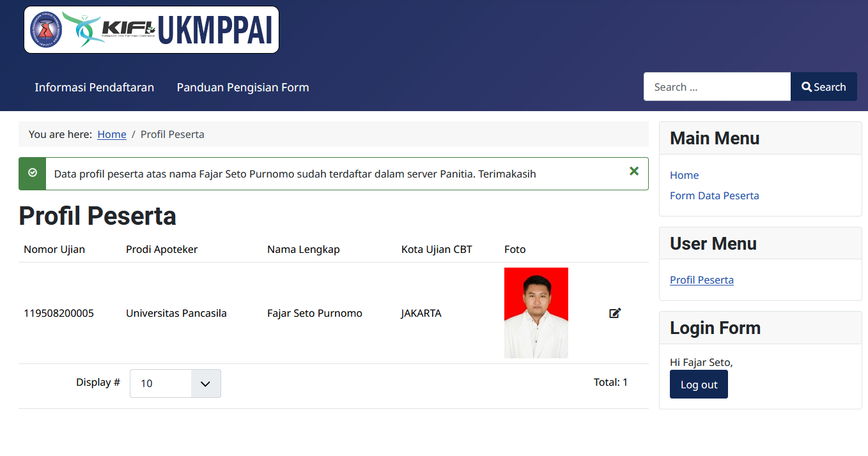
Task: Dismiss the green success alert
Action: (x=633, y=171)
